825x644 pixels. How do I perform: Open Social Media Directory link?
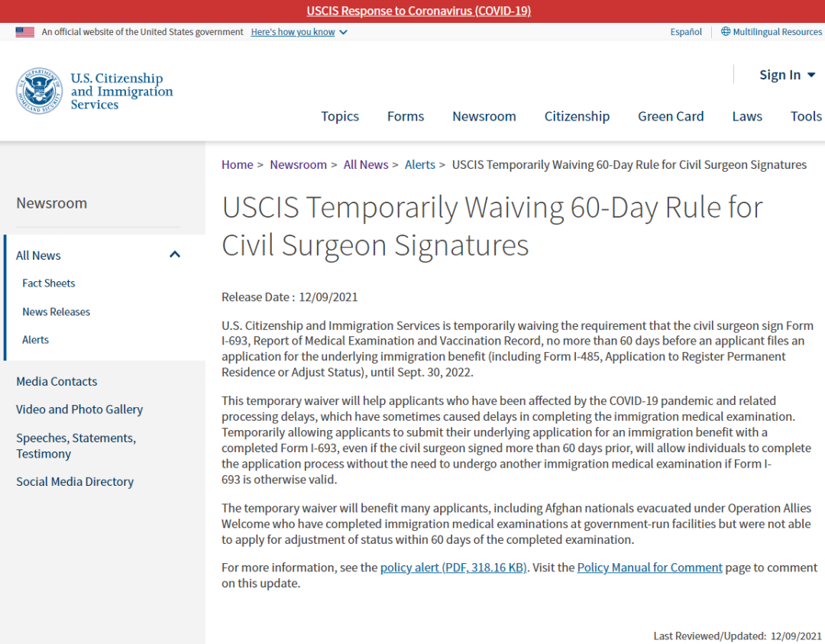75,481
